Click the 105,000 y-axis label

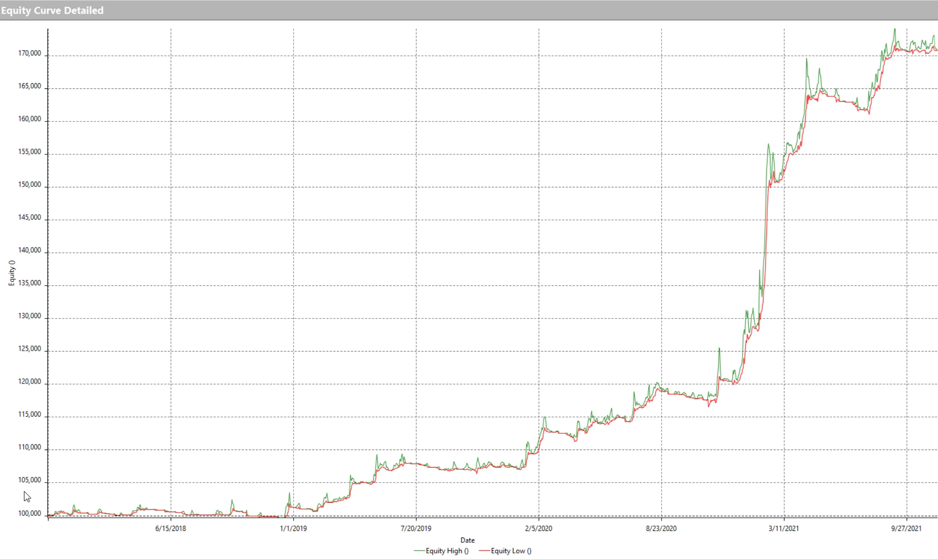coord(29,480)
